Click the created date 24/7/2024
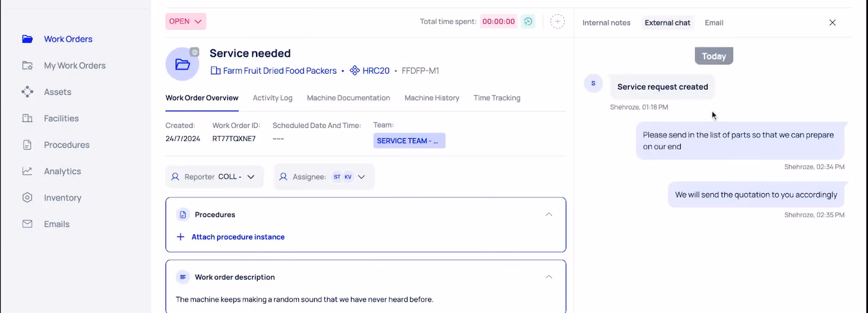The width and height of the screenshot is (868, 313). point(183,139)
